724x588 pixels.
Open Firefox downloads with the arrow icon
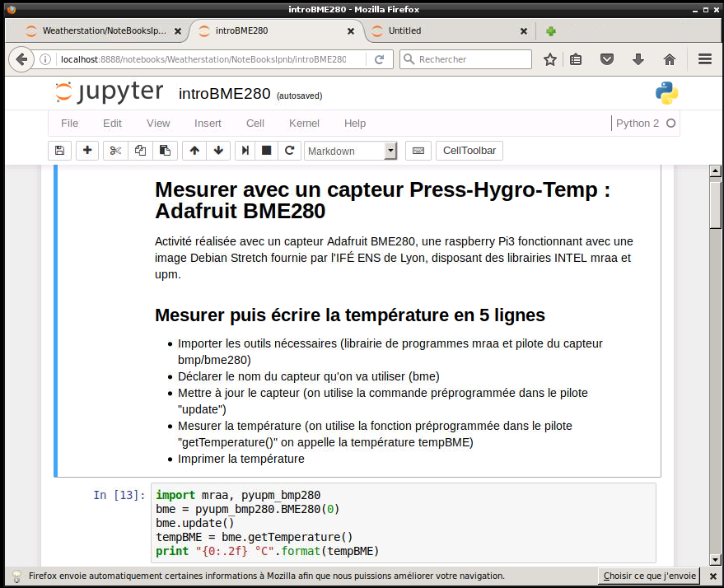[x=638, y=59]
